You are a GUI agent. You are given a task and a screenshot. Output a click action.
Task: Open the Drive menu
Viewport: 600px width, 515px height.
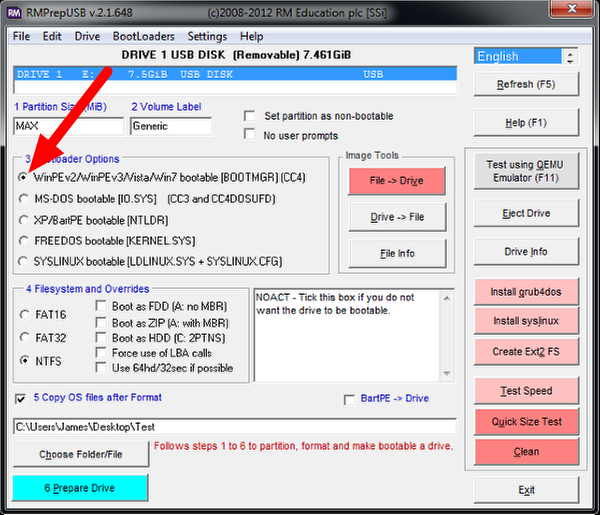[x=87, y=36]
